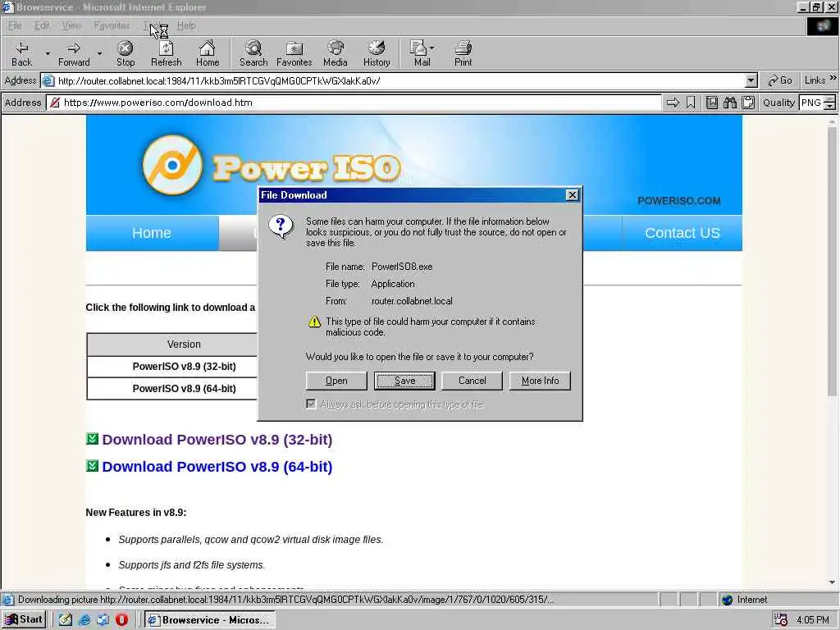Click Open in File Download dialog
This screenshot has height=630, width=840.
[x=336, y=381]
